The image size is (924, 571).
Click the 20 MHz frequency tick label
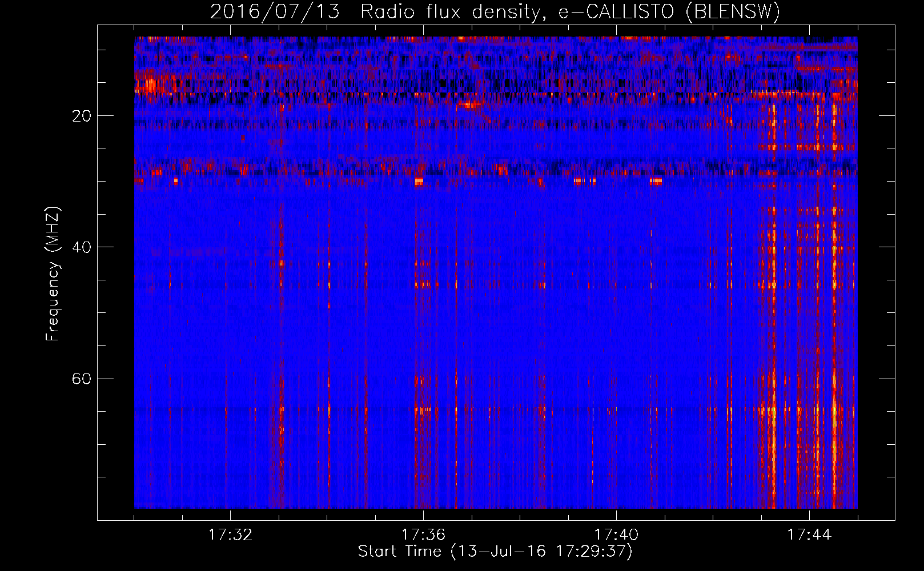[x=82, y=116]
